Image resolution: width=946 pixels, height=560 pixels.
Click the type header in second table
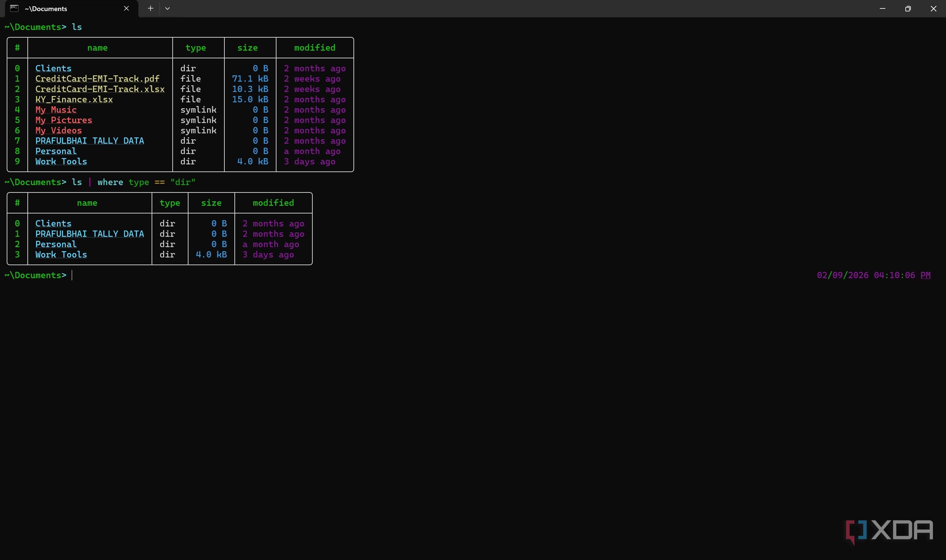pyautogui.click(x=170, y=203)
